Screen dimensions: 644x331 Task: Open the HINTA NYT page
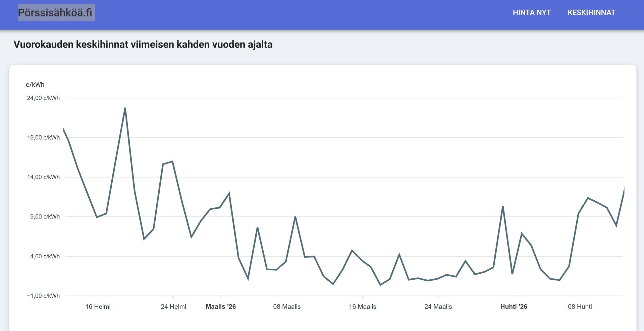click(x=532, y=13)
